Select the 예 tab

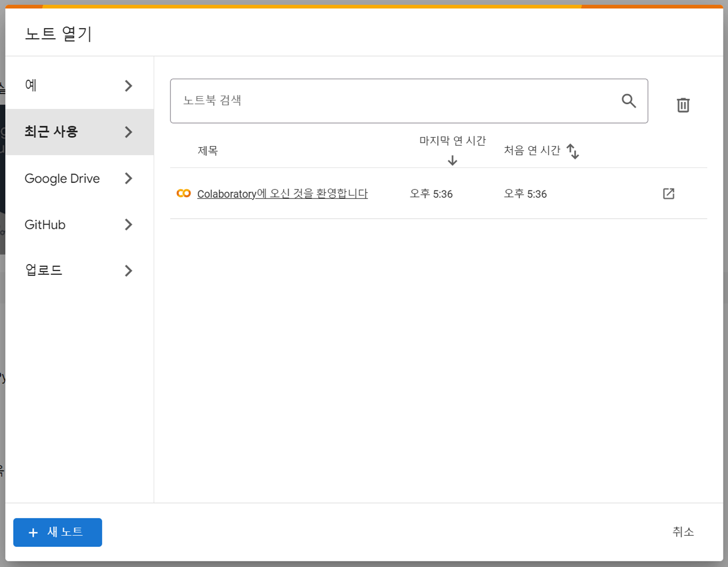[79, 86]
